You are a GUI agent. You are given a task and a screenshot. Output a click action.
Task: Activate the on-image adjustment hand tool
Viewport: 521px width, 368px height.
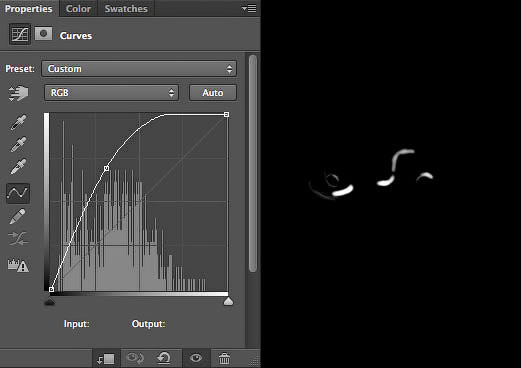pyautogui.click(x=18, y=93)
